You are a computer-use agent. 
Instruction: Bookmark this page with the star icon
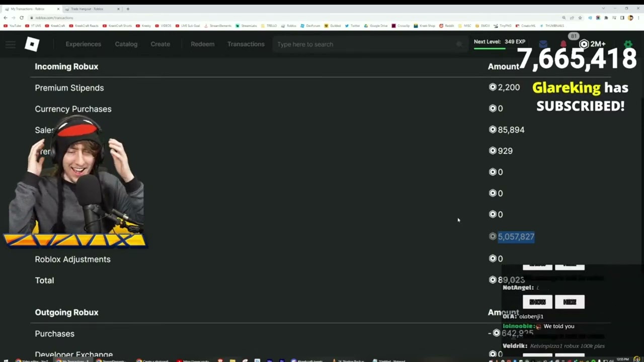[580, 18]
